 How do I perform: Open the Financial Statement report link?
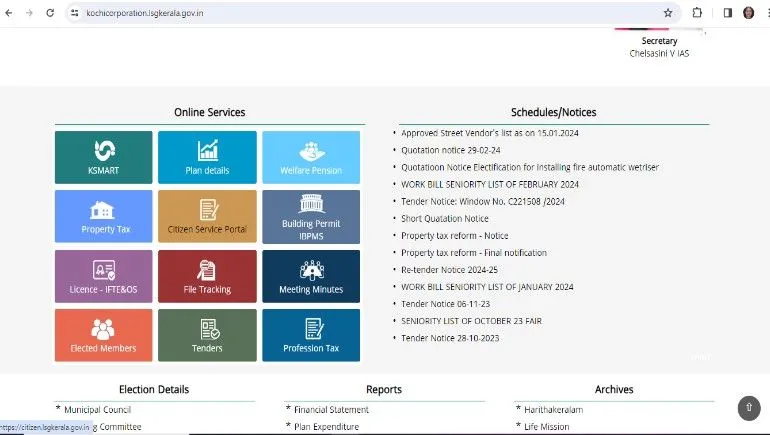point(331,409)
